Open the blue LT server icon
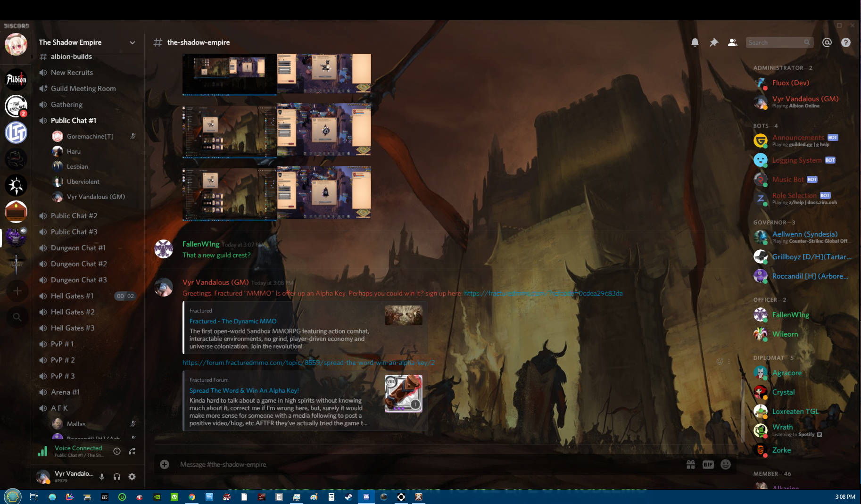This screenshot has height=504, width=861. coord(16,132)
